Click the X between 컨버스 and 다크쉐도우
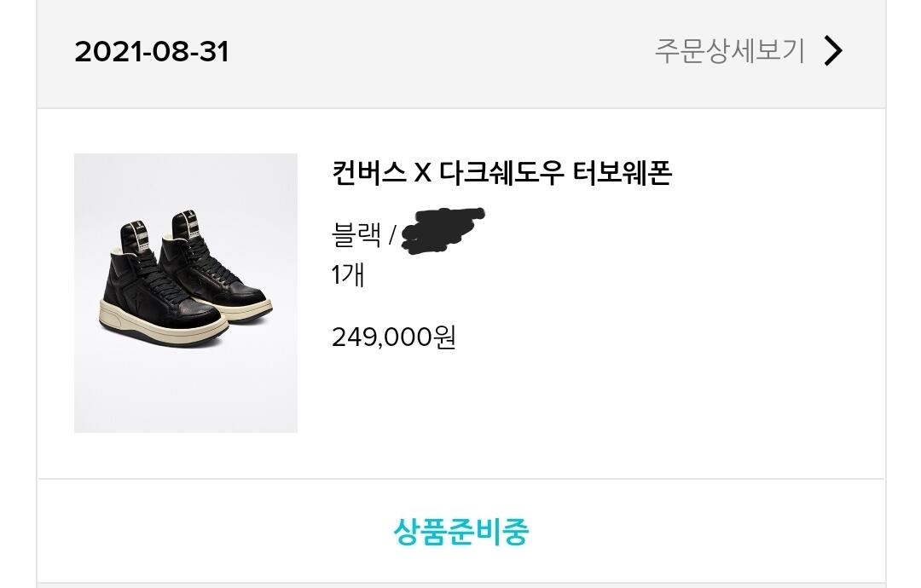 coord(422,174)
